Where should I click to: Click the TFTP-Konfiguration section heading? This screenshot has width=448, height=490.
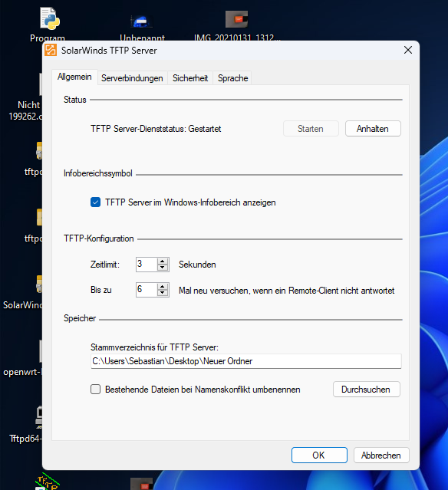(99, 238)
